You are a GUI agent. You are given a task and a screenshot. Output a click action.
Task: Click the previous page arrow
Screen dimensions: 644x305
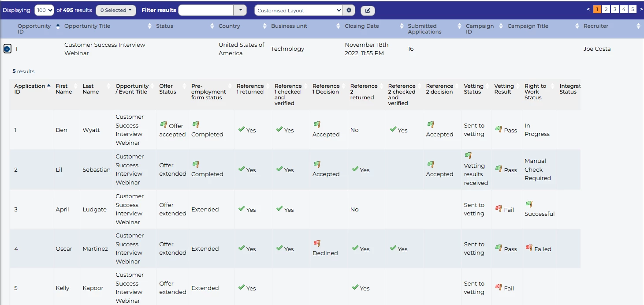pos(588,9)
